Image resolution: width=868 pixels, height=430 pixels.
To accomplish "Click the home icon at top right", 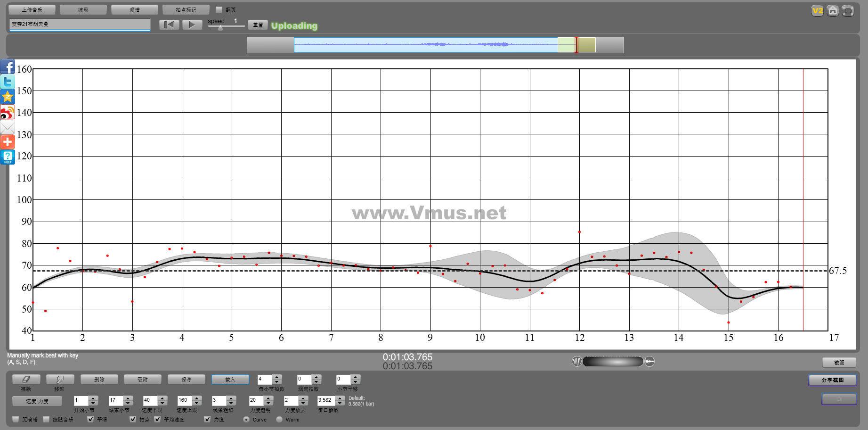I will (833, 10).
